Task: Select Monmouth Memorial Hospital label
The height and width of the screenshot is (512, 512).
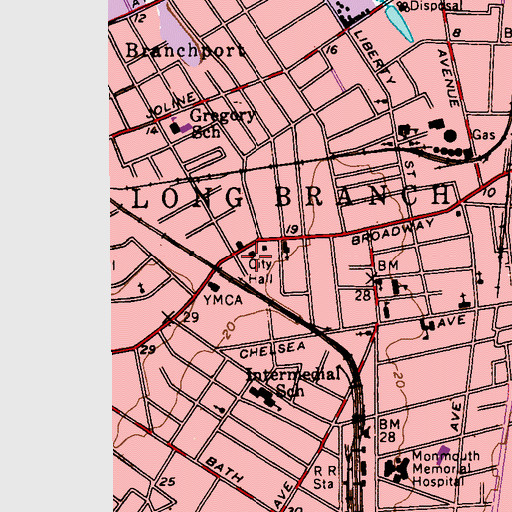Action: coord(446,468)
